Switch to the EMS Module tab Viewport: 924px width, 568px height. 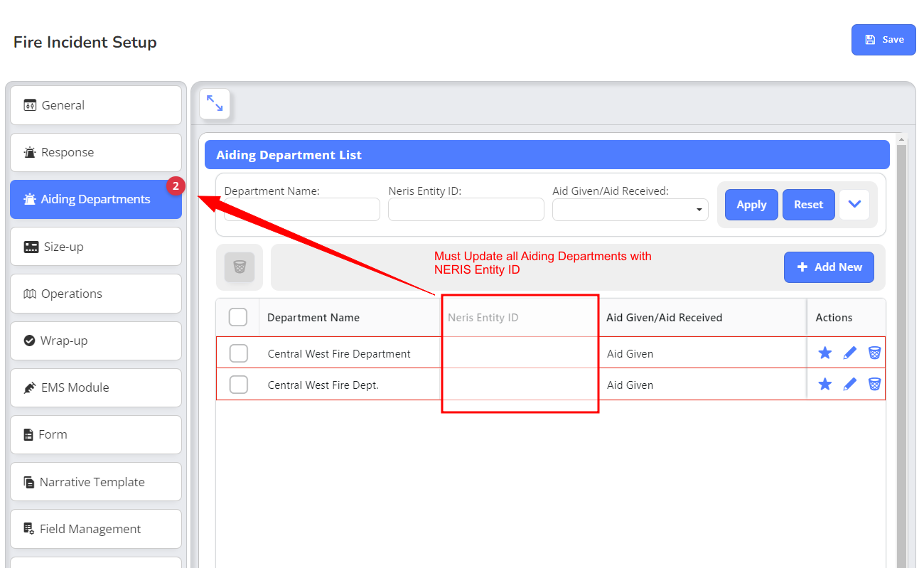[96, 387]
